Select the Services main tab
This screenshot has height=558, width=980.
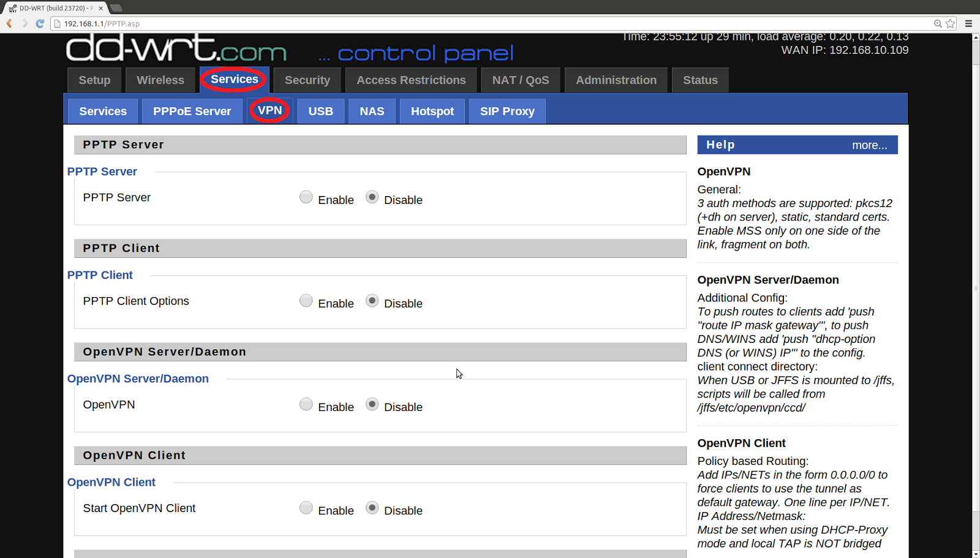235,80
